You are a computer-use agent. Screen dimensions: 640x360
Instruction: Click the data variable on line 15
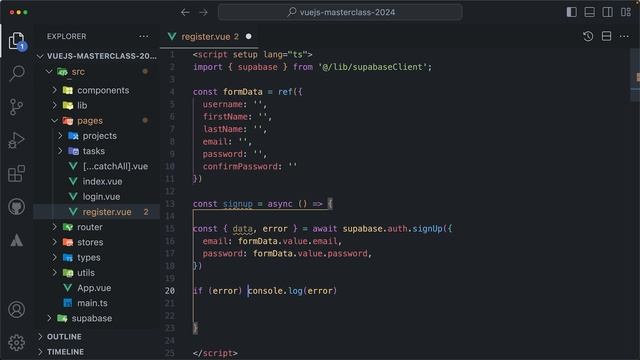coord(242,229)
